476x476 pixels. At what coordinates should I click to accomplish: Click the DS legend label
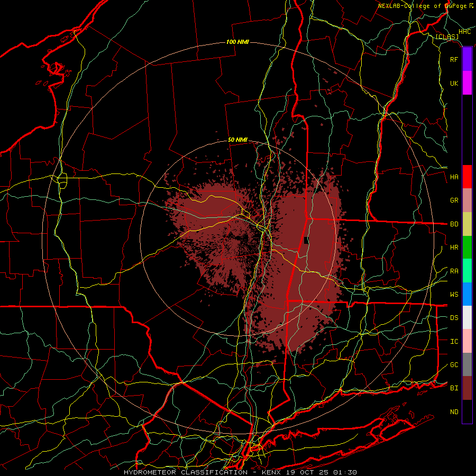(x=454, y=318)
